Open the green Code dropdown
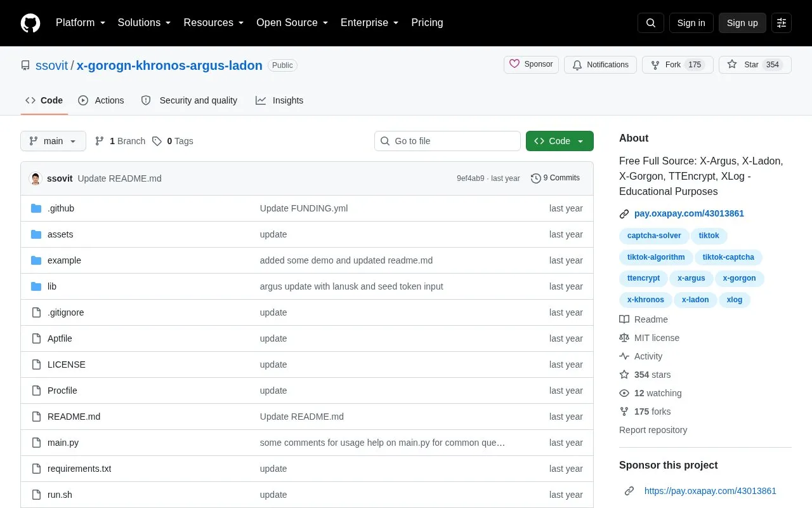812x508 pixels. click(x=560, y=141)
